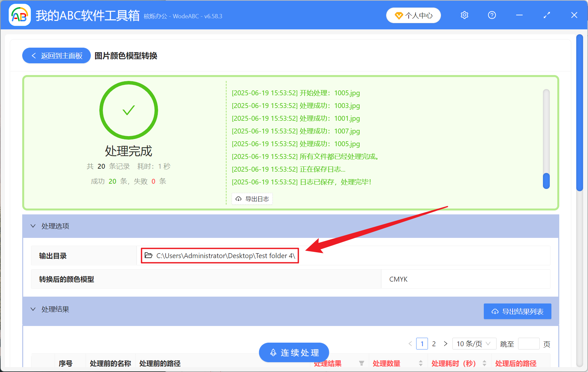The height and width of the screenshot is (372, 588).
Task: Click the 连续处理 button
Action: (x=293, y=352)
